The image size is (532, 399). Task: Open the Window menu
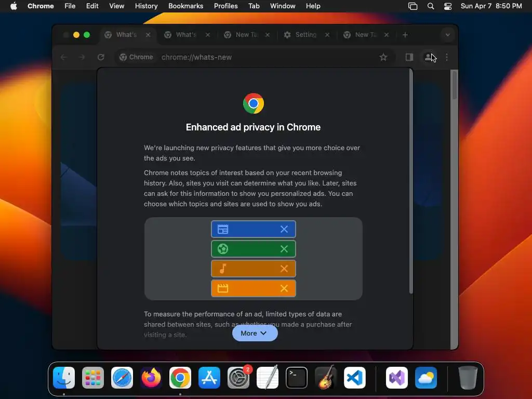click(283, 6)
